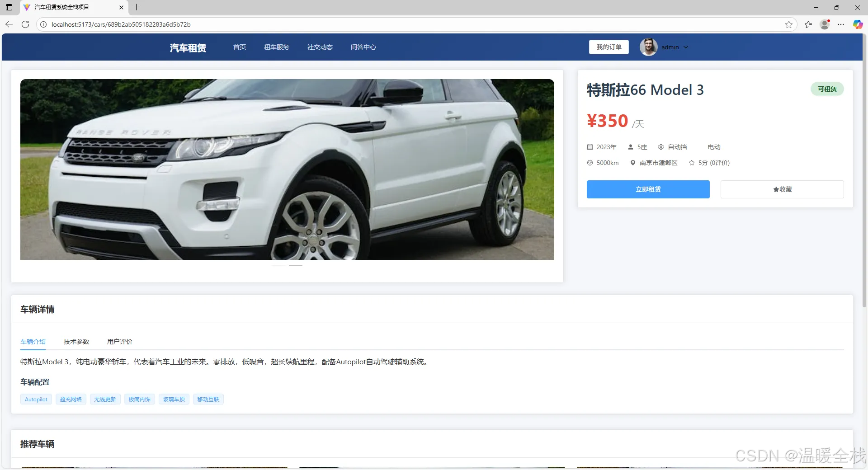This screenshot has width=868, height=470.
Task: Switch to the 技术参数 tab
Action: click(76, 342)
